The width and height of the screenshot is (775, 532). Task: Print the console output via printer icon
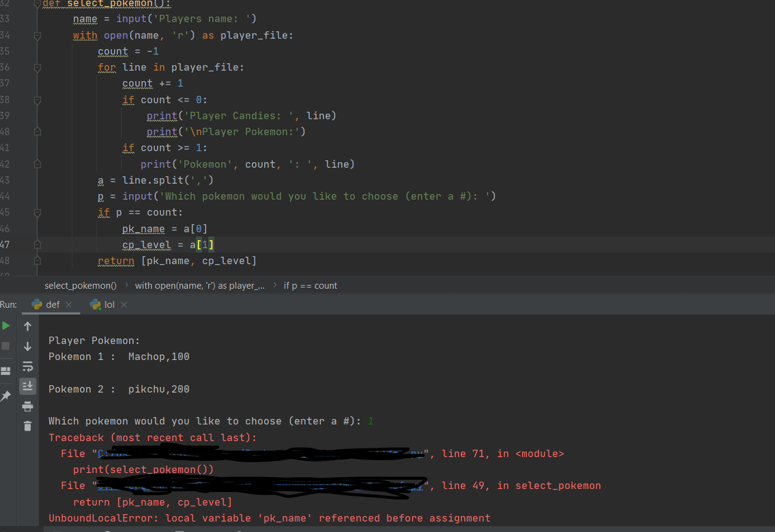[x=28, y=406]
